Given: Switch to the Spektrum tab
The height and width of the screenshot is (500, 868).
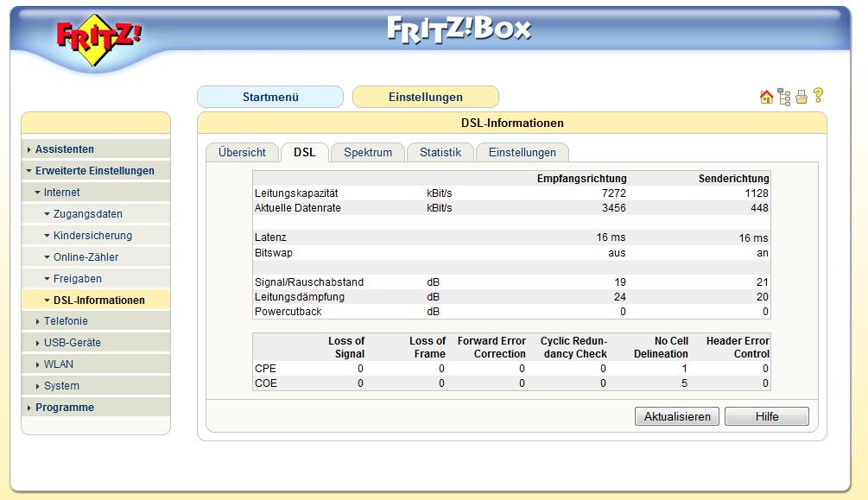Looking at the screenshot, I should pyautogui.click(x=368, y=152).
